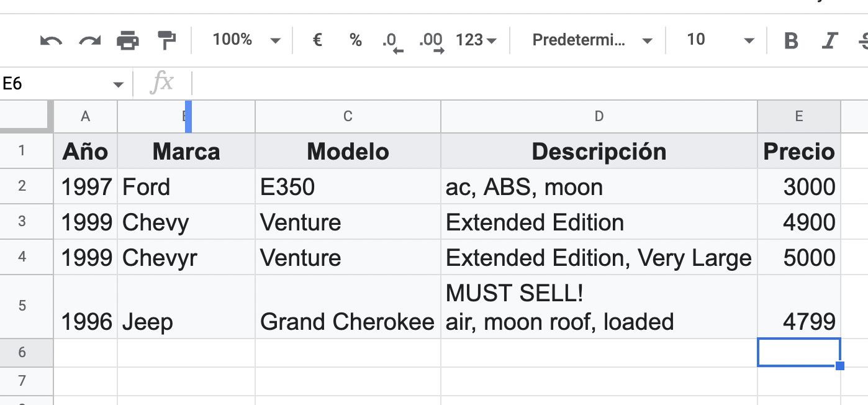
Task: Format as percent with % button
Action: [x=355, y=40]
